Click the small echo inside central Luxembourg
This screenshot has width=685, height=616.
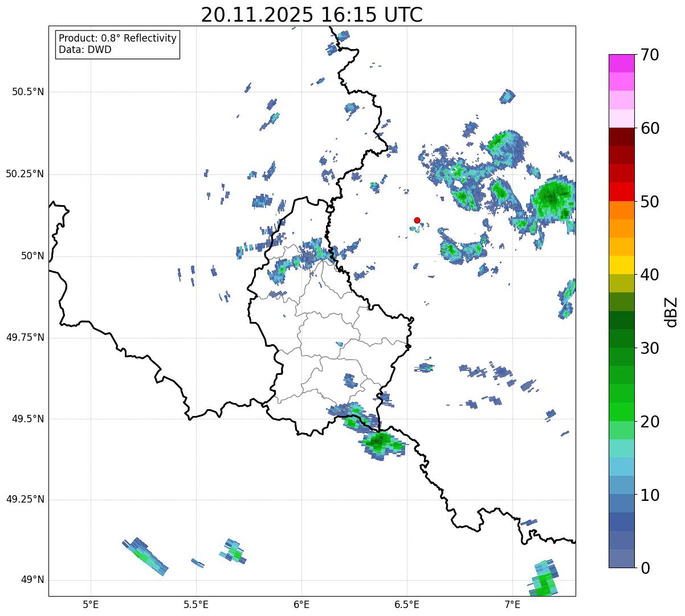point(340,344)
